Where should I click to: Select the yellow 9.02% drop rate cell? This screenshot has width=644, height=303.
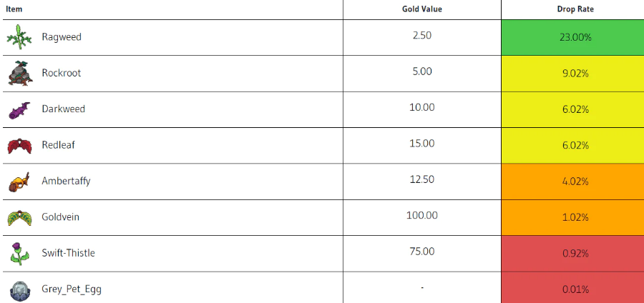(575, 74)
